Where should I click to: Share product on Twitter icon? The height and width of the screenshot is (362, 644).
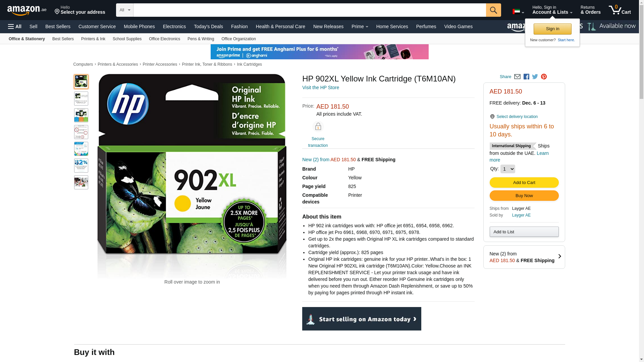535,77
